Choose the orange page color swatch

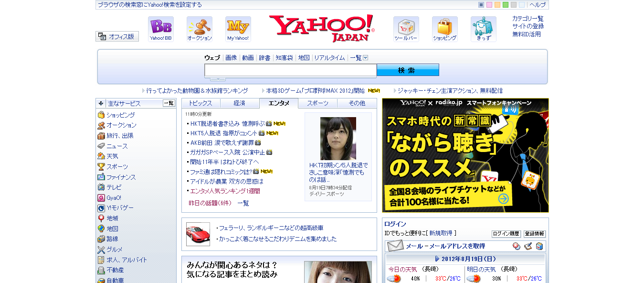[x=497, y=5]
